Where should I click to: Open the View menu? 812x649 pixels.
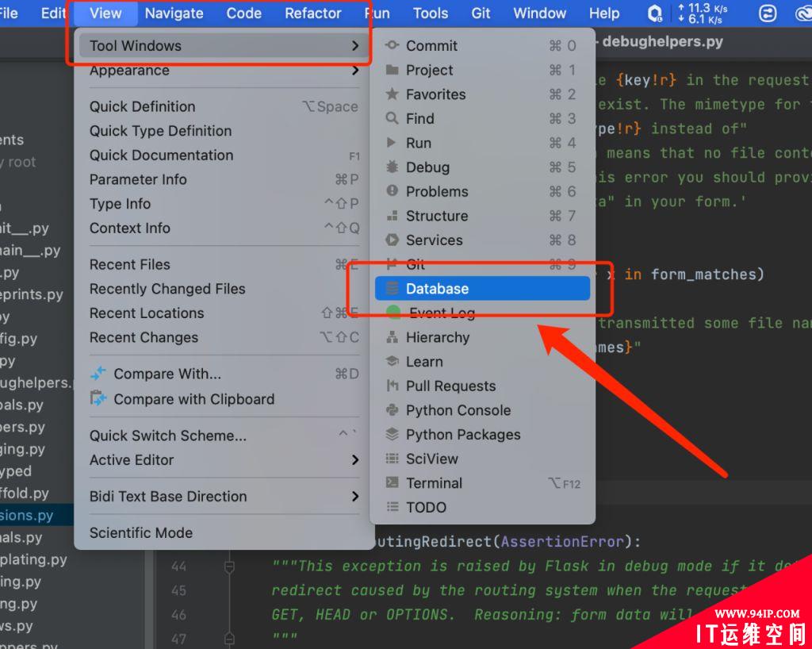point(105,13)
